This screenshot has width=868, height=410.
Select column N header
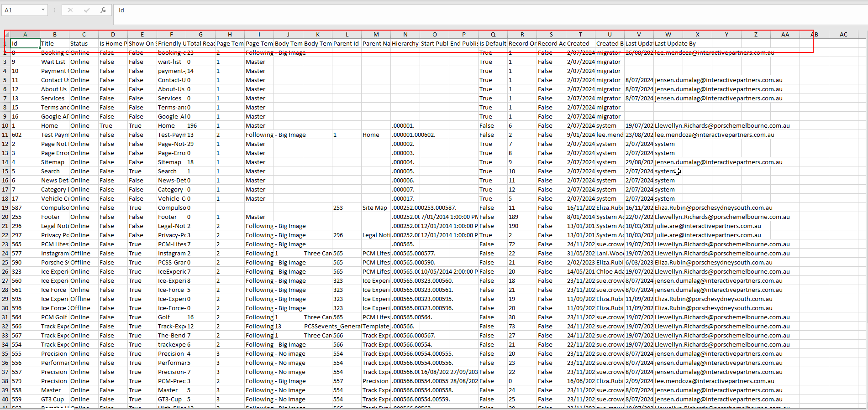tap(405, 34)
